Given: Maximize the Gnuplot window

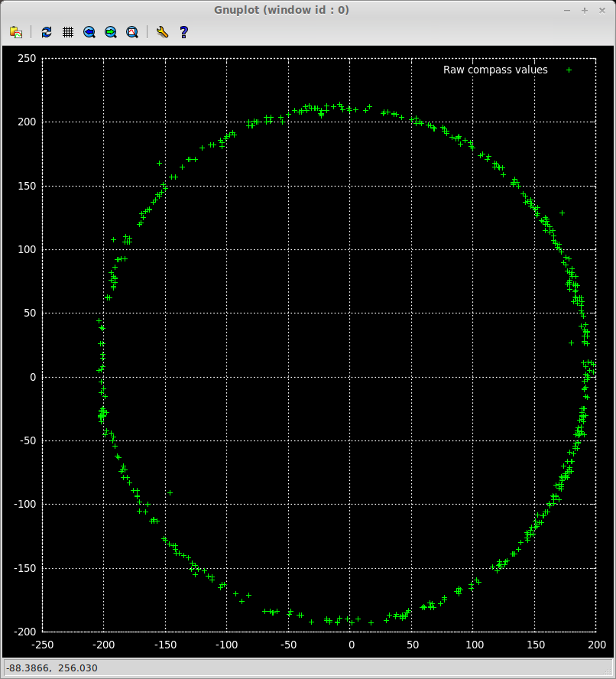Looking at the screenshot, I should (x=584, y=10).
